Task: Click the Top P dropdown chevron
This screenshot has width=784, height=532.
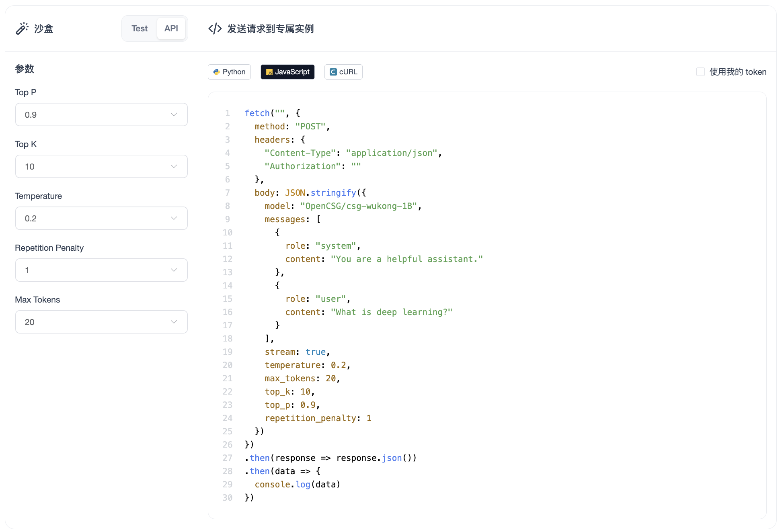Action: click(x=174, y=115)
